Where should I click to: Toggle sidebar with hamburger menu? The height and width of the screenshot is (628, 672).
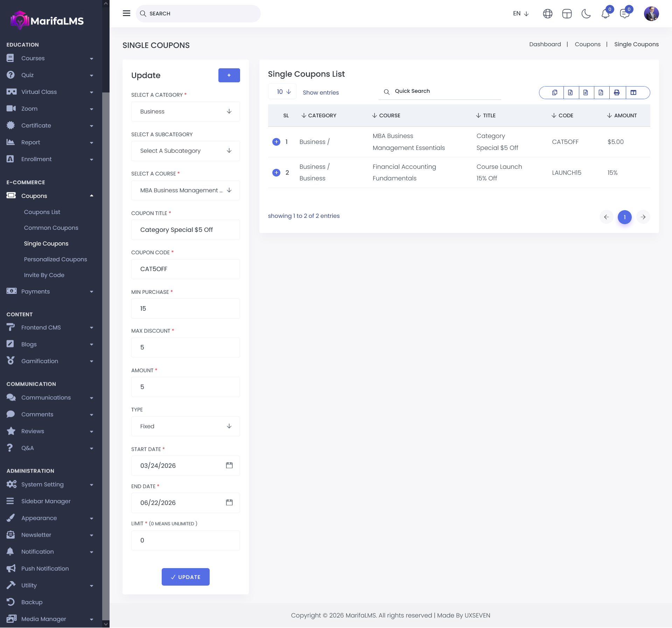click(x=127, y=13)
